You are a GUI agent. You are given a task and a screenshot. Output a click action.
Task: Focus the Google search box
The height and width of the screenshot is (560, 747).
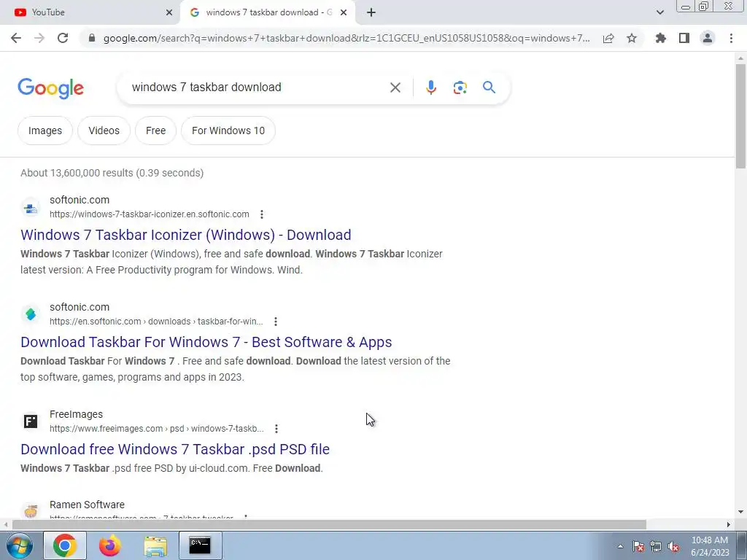pos(258,87)
